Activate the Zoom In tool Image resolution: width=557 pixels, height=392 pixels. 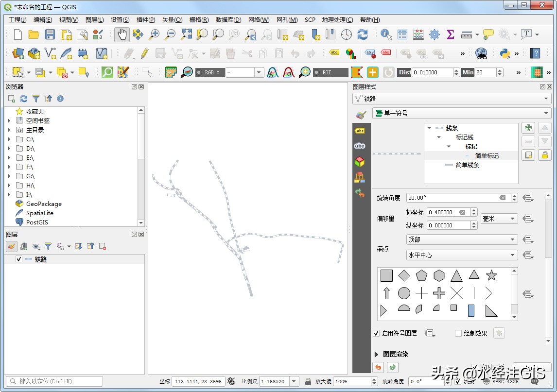click(155, 34)
